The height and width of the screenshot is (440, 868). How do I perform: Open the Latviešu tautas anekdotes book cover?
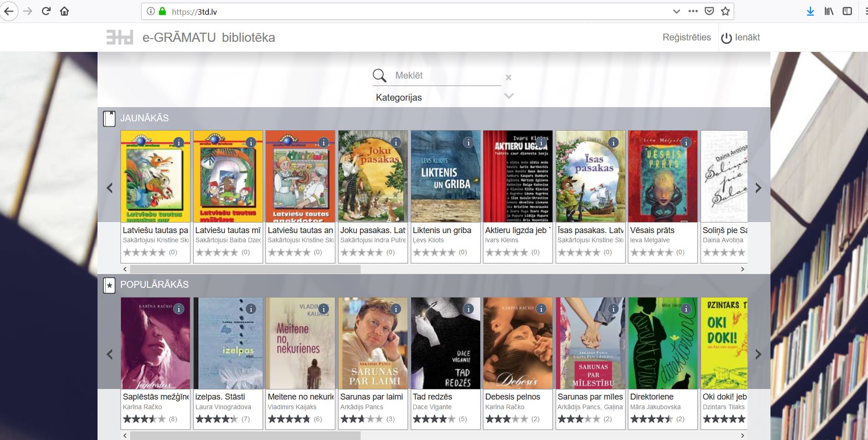point(300,177)
